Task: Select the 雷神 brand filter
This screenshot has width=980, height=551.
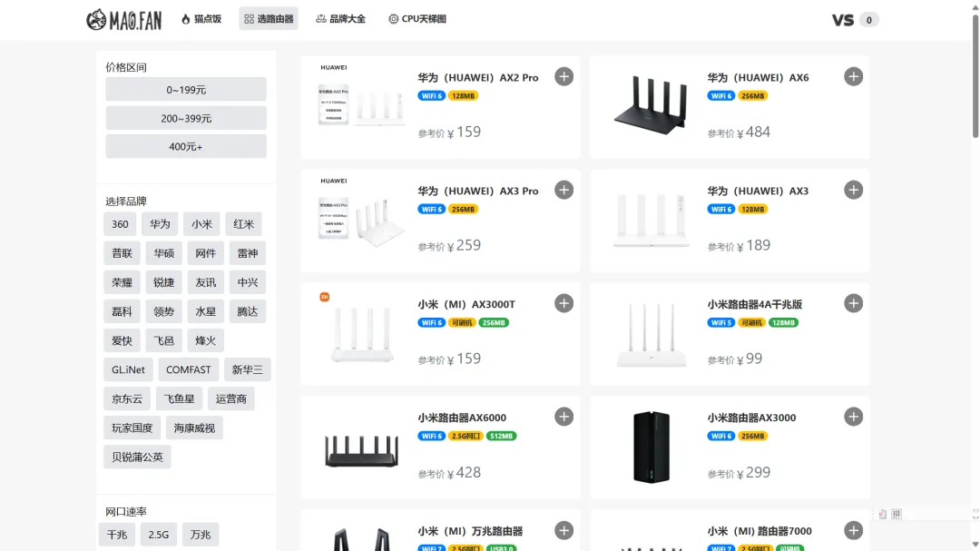Action: (x=248, y=253)
